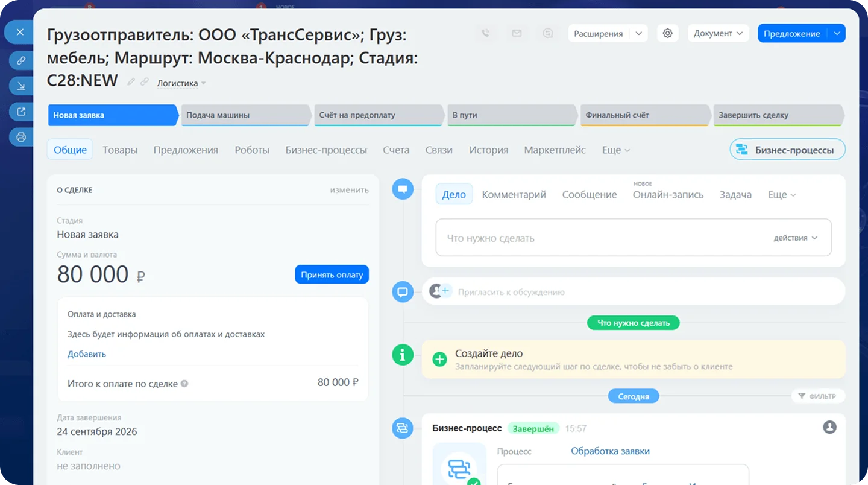Go to the История tab
This screenshot has height=485, width=868.
pos(488,150)
